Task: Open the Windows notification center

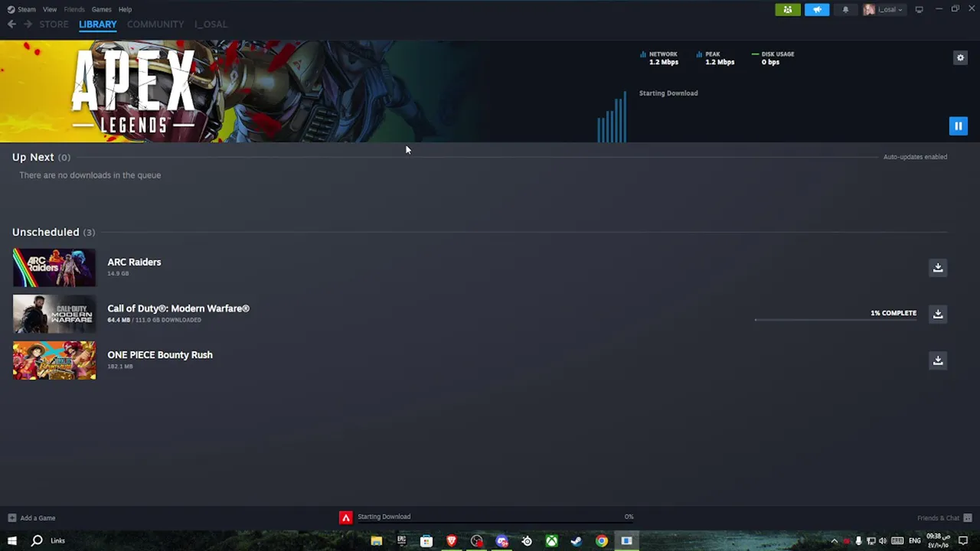Action: [x=963, y=541]
